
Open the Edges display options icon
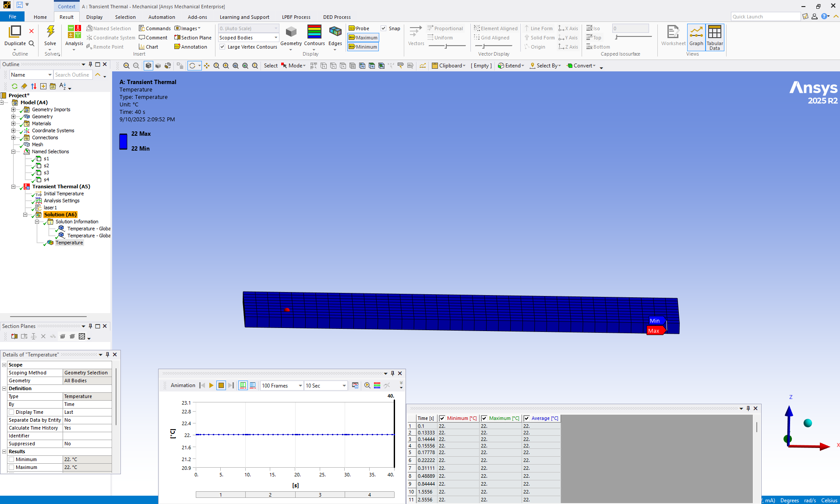point(335,32)
